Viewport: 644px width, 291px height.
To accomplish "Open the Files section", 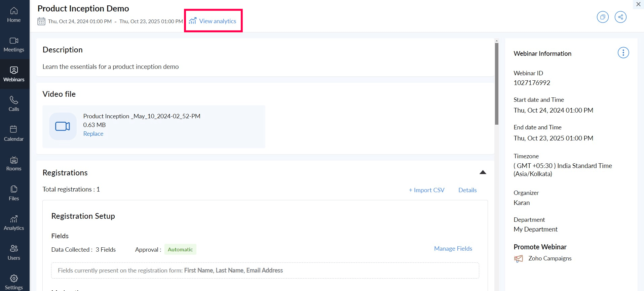I will point(14,193).
